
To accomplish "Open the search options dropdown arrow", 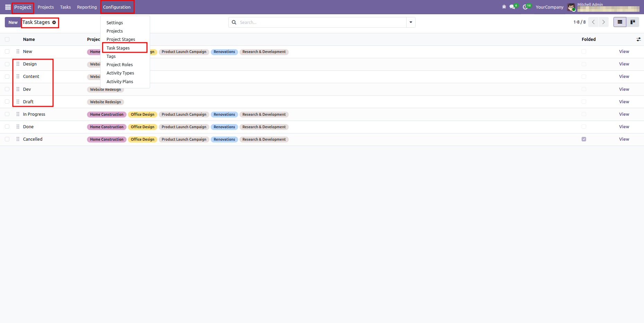I will [x=411, y=22].
